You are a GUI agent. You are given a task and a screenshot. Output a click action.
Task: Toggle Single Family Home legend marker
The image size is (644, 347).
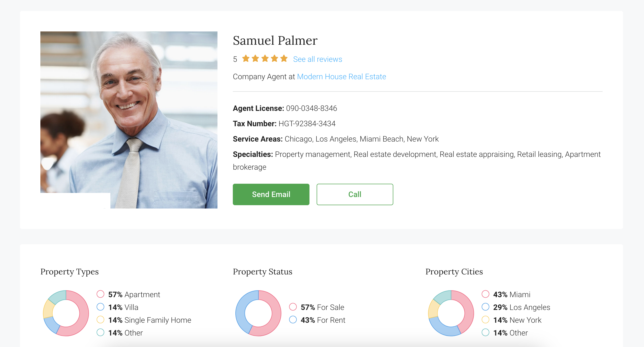pyautogui.click(x=100, y=320)
